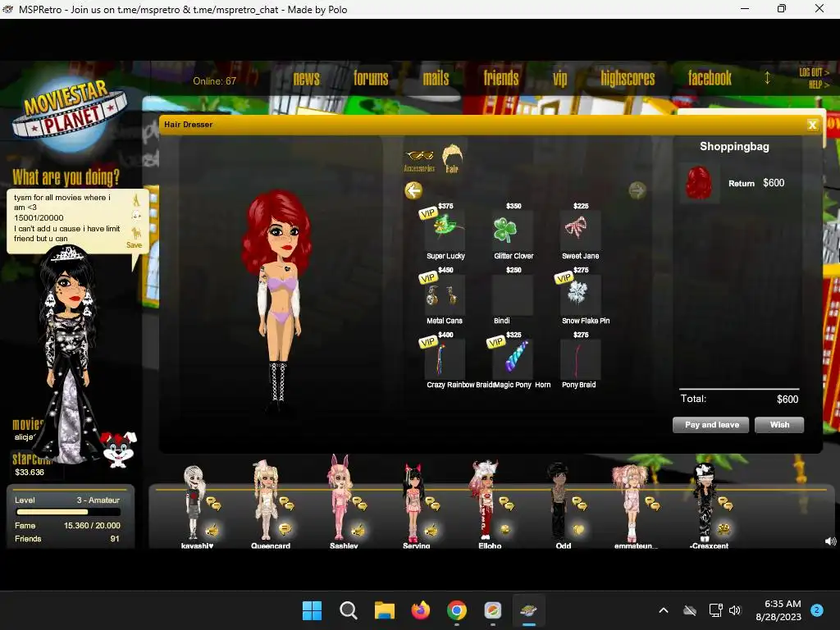The height and width of the screenshot is (630, 840).
Task: Click the fullscreen arrows icon in top bar
Action: pos(767,78)
